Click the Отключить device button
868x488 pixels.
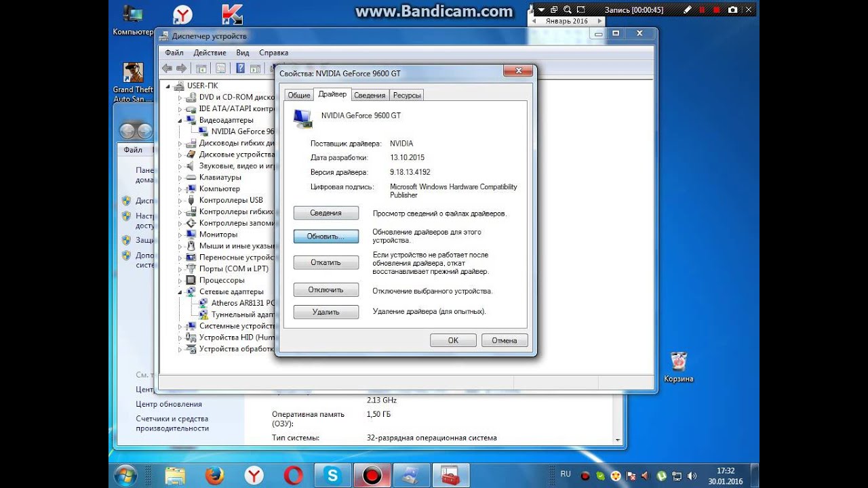click(x=326, y=289)
